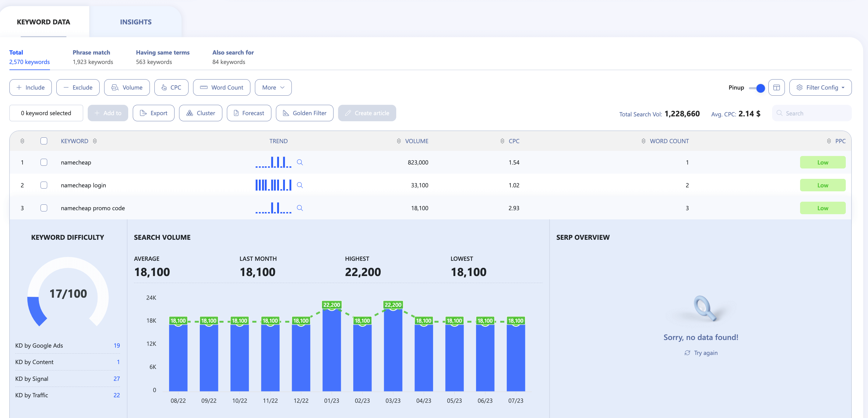This screenshot has height=418, width=868.
Task: Click the 05/23 search volume bar
Action: [454, 357]
